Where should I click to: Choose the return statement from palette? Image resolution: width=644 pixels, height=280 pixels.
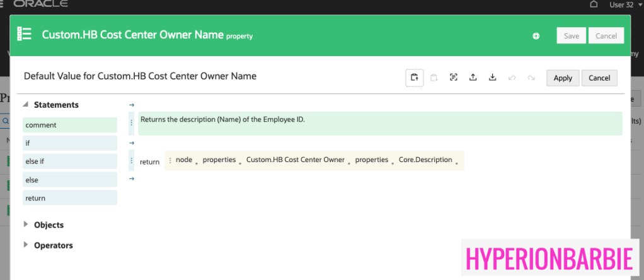click(x=69, y=198)
